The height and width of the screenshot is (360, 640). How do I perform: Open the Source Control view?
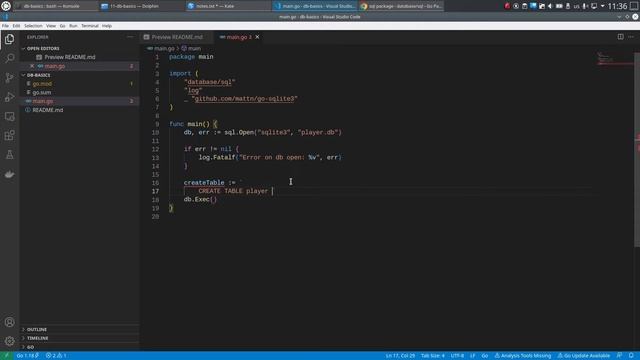click(9, 78)
